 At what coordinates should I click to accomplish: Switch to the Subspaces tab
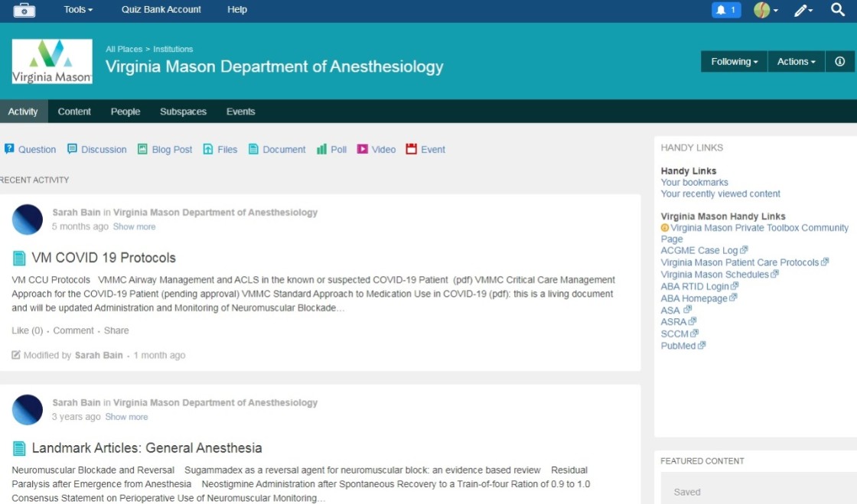click(183, 112)
